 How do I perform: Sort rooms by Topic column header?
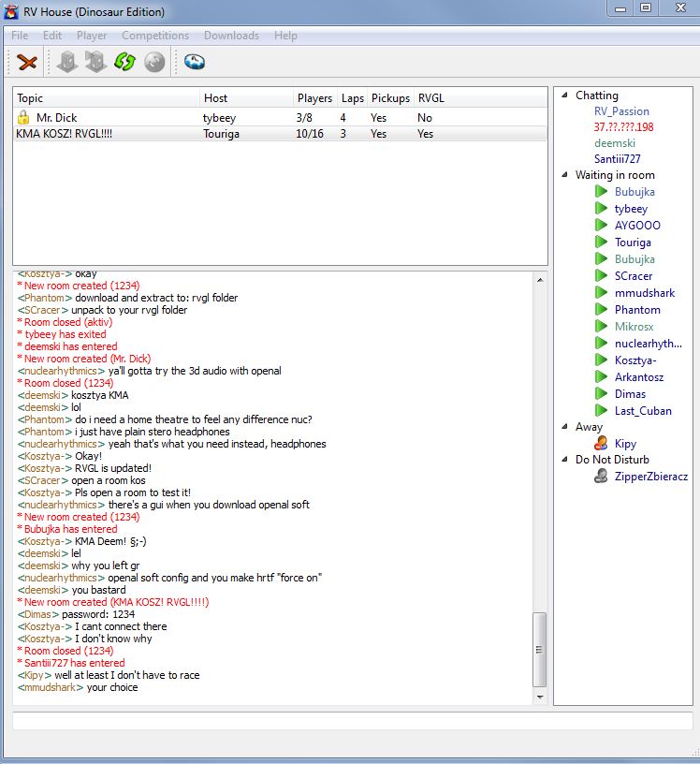[x=107, y=98]
